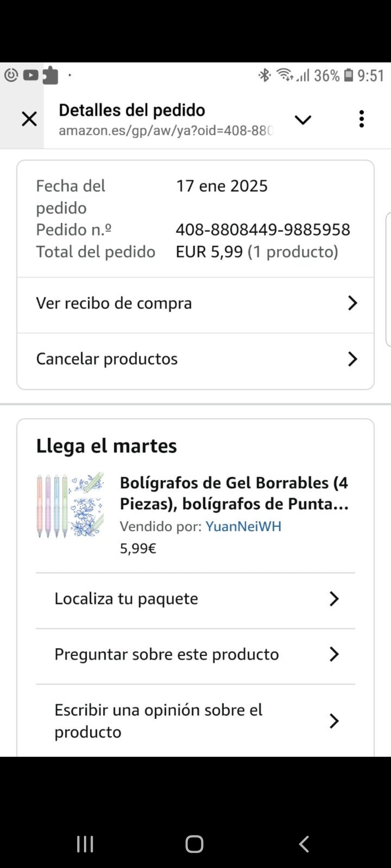Tap the Localiza tu paquete chevron
The image size is (391, 868).
coord(334,599)
